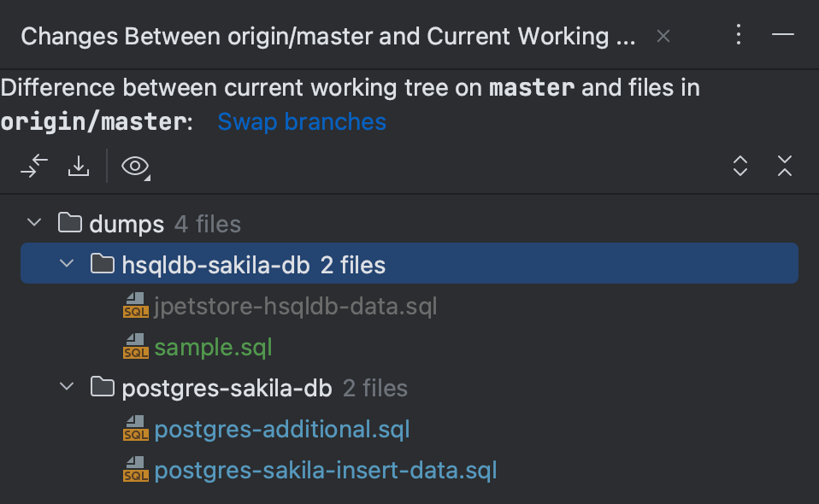The width and height of the screenshot is (819, 504).
Task: Open the three-dot options menu
Action: pos(738,36)
